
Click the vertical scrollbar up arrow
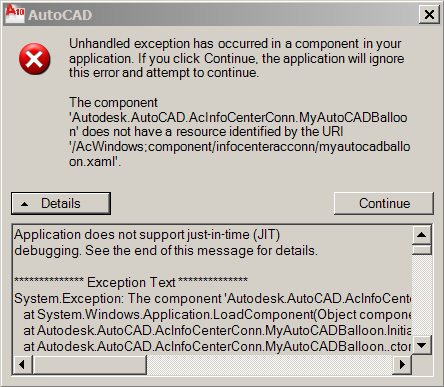coord(421,235)
